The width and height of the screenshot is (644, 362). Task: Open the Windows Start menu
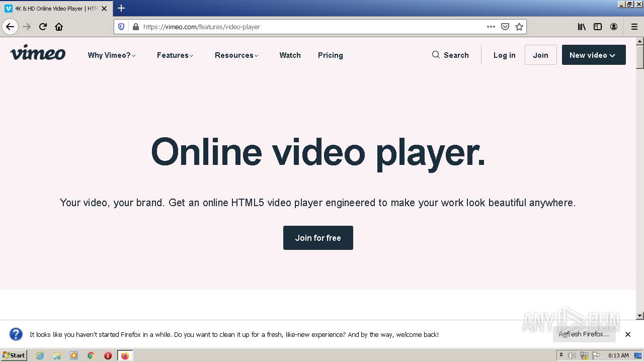14,355
